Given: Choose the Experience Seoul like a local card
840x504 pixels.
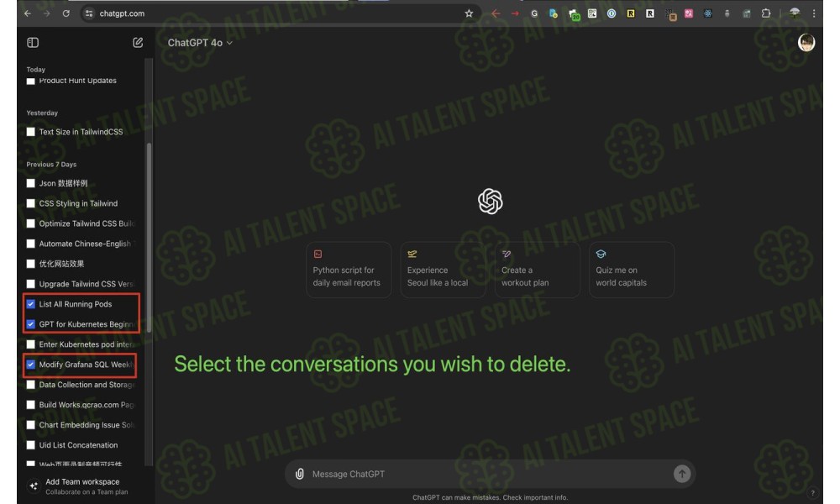Looking at the screenshot, I should click(x=443, y=270).
